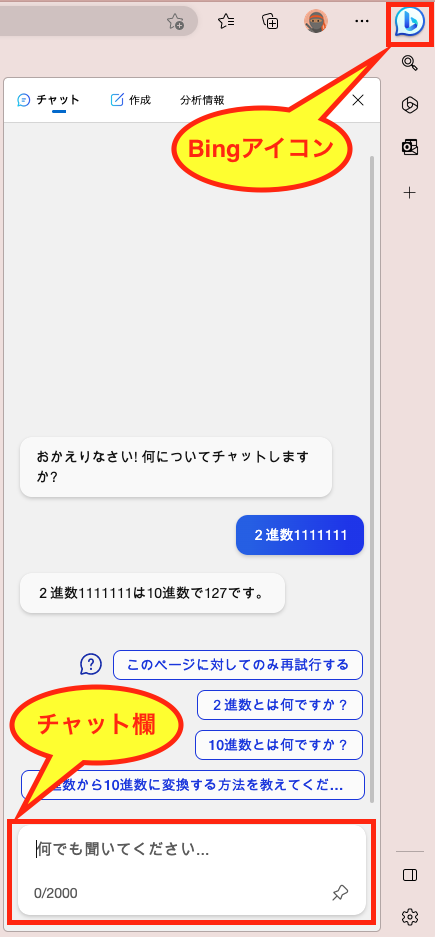
Task: Add this page to favorites star
Action: point(175,22)
